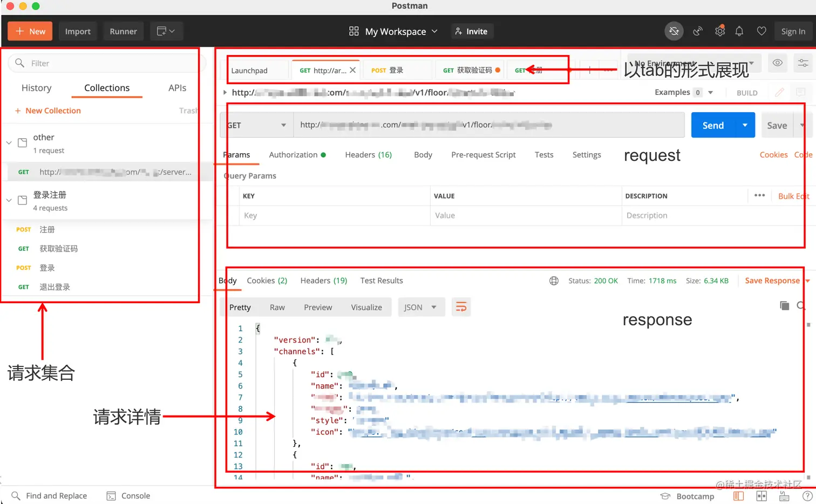Open response Headers (19) tab
This screenshot has width=816, height=504.
pyautogui.click(x=324, y=281)
